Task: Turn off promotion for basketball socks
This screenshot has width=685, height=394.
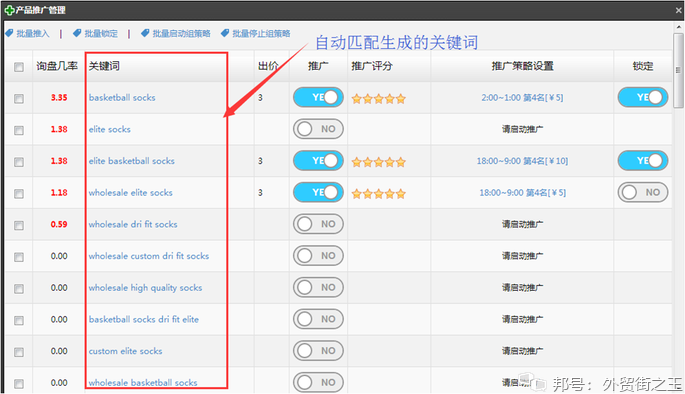Action: point(318,97)
